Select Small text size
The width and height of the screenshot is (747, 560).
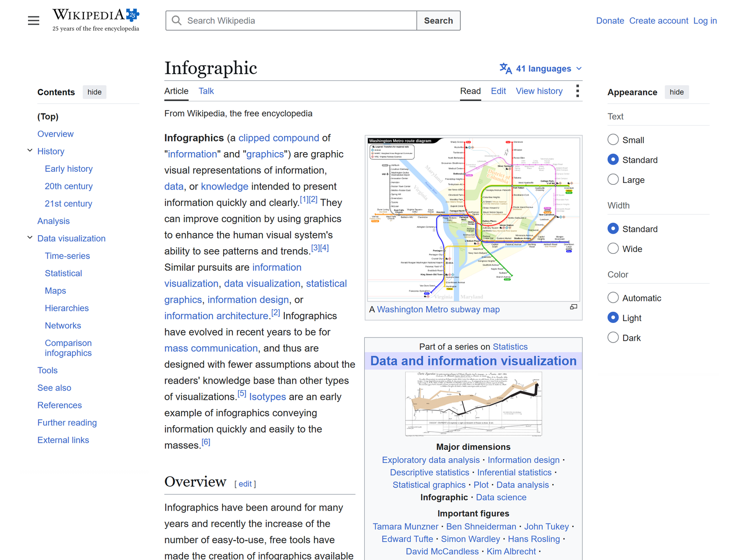613,140
